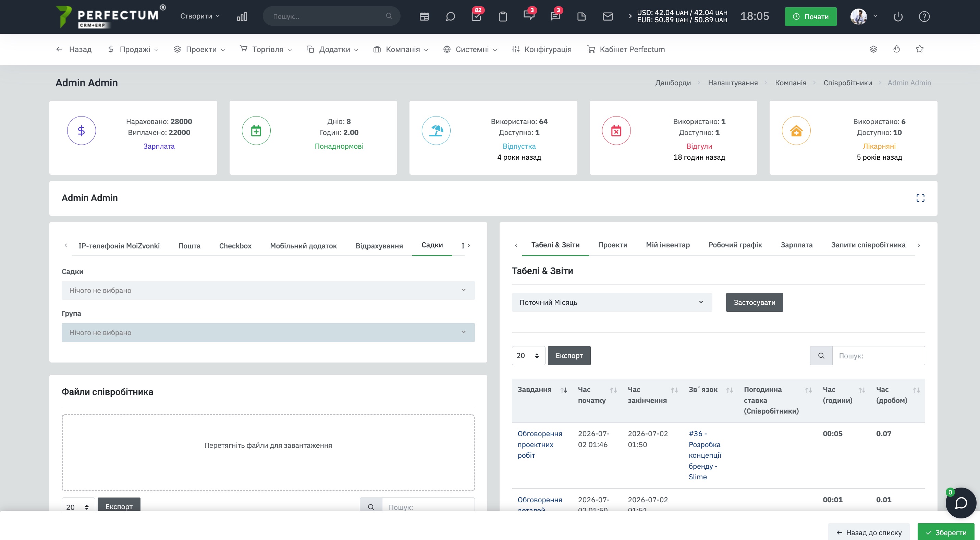Expand the Проекти menu in navigation
Viewport: 980px width, 540px height.
(199, 49)
